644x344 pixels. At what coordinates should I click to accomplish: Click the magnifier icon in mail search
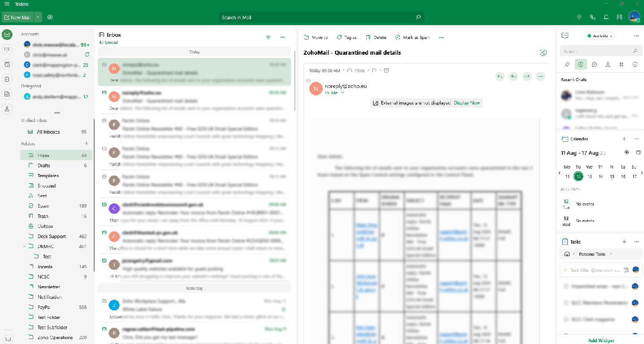[418, 17]
